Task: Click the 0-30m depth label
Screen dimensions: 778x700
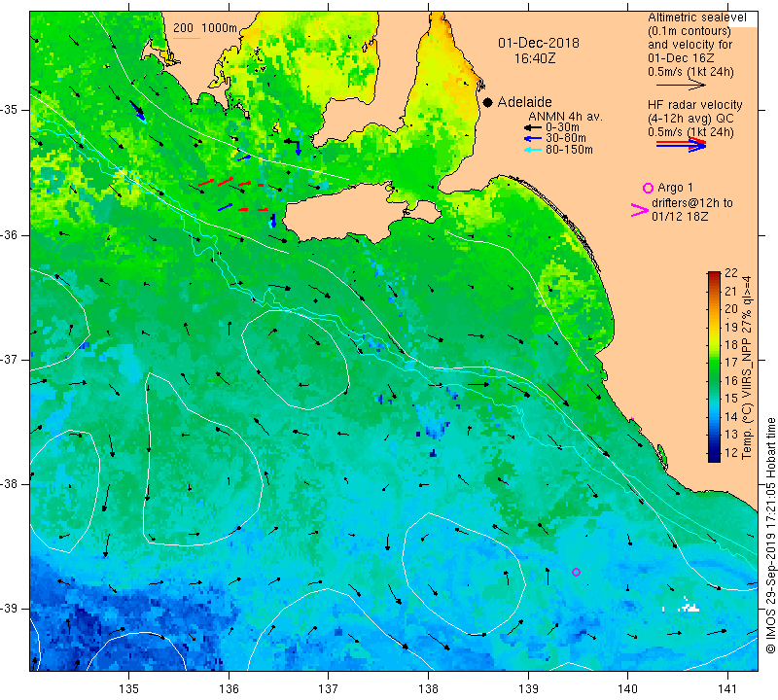Action: click(562, 127)
